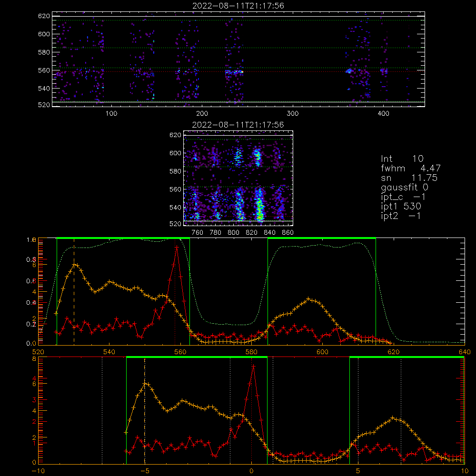Click orange curve's right hump peak near 596
The image size is (476, 476).
tap(309, 299)
